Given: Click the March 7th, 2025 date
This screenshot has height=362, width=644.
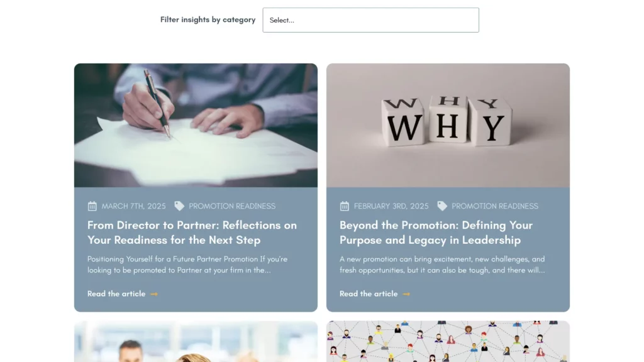Looking at the screenshot, I should coord(133,206).
